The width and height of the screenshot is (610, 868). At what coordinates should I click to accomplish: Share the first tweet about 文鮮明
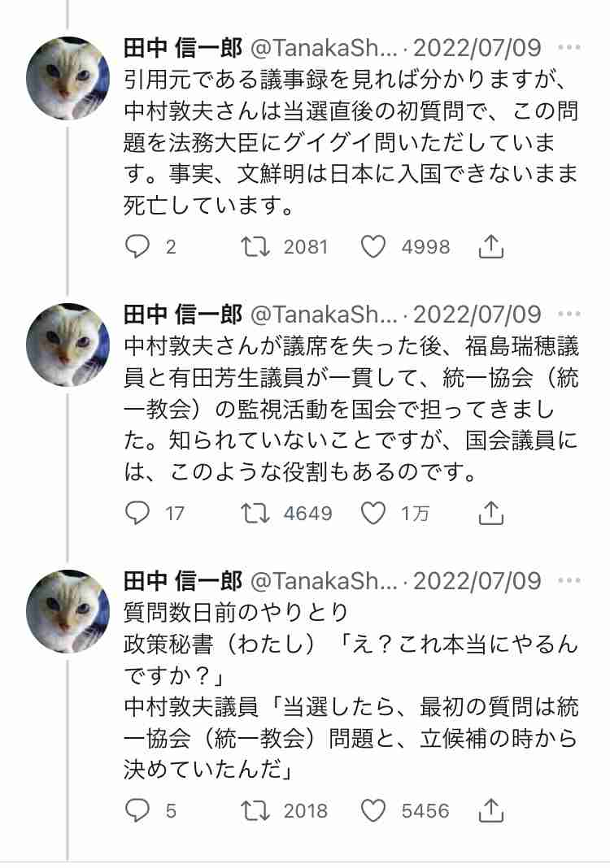click(x=490, y=246)
